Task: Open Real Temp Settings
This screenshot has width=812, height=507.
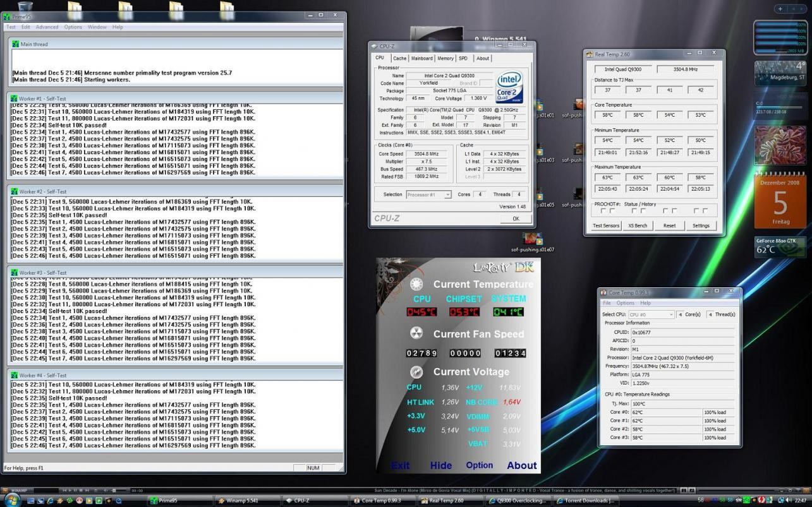Action: (x=701, y=225)
